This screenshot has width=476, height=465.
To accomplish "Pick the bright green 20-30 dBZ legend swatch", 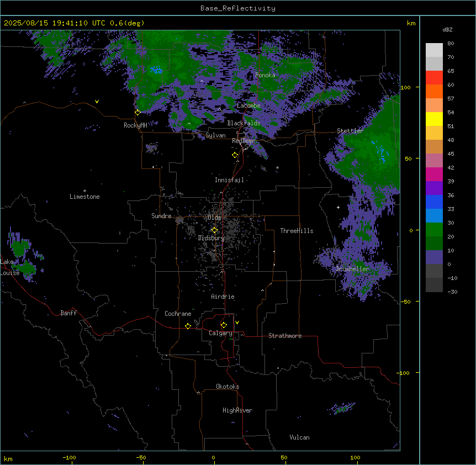I will click(x=434, y=230).
